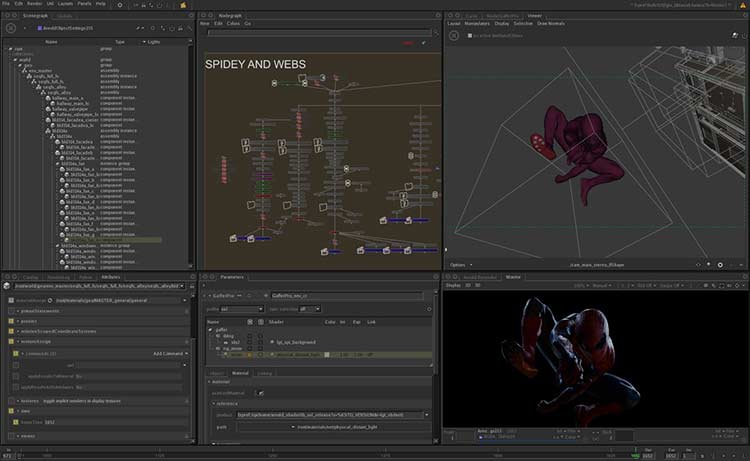Switch to the Linking tab in Parameters
750x461 pixels.
265,373
